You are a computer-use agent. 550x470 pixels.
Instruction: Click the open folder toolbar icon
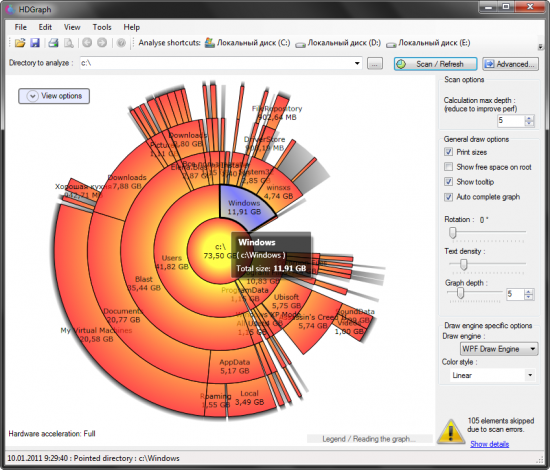20,43
